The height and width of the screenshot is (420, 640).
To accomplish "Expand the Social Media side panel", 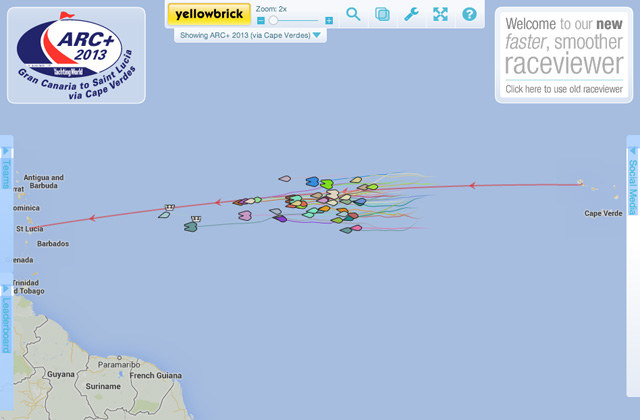I will (633, 182).
